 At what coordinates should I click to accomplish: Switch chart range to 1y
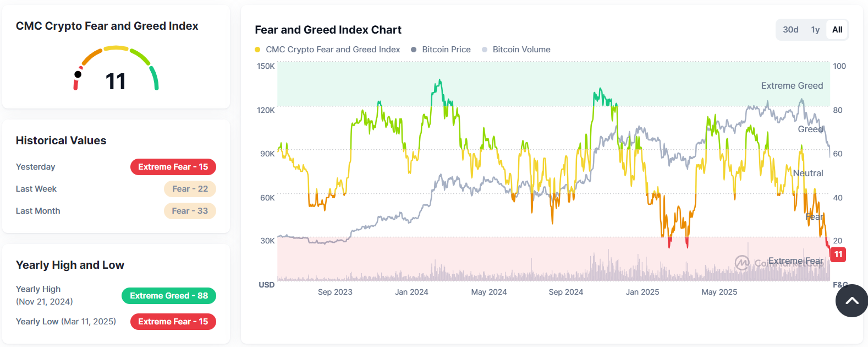point(815,30)
